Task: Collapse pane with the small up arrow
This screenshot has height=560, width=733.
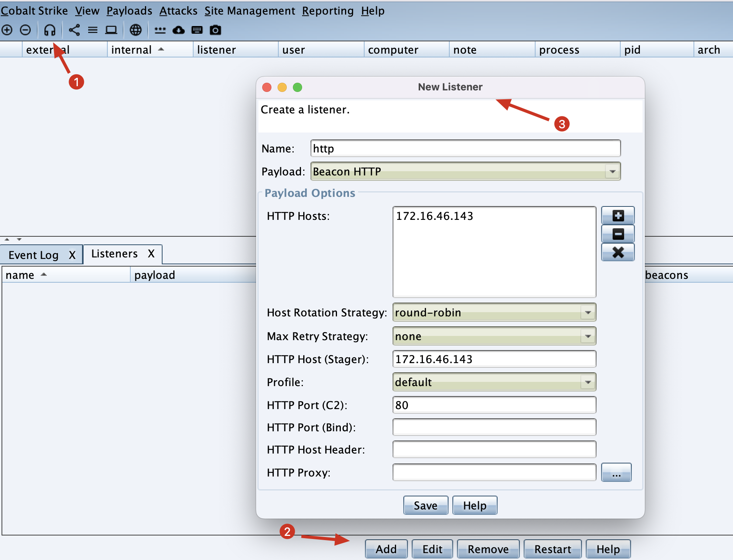Action: (7, 239)
